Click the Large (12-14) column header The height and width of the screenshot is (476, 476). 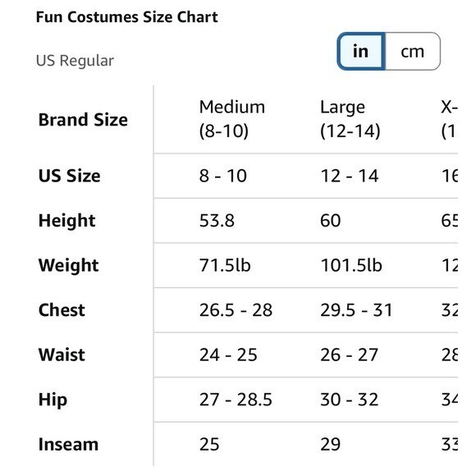[x=350, y=119]
